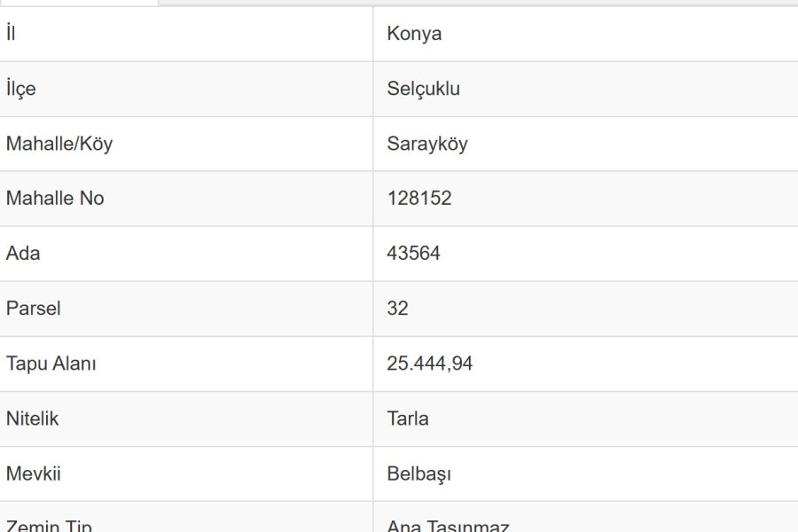
Task: Select the Selçuklu district value
Action: click(423, 89)
